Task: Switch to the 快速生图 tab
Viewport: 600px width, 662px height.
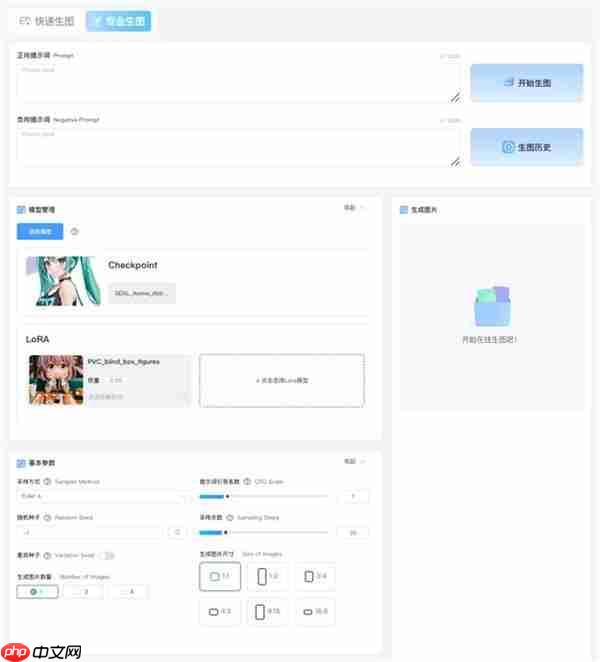Action: point(47,20)
